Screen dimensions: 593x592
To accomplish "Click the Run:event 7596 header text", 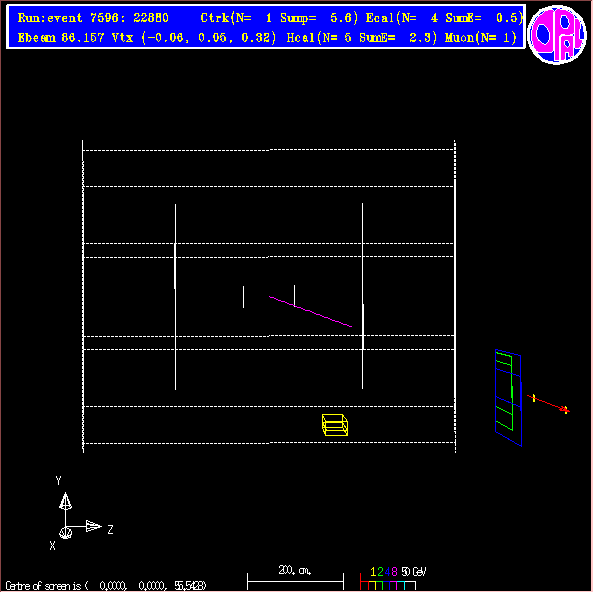I will point(93,18).
